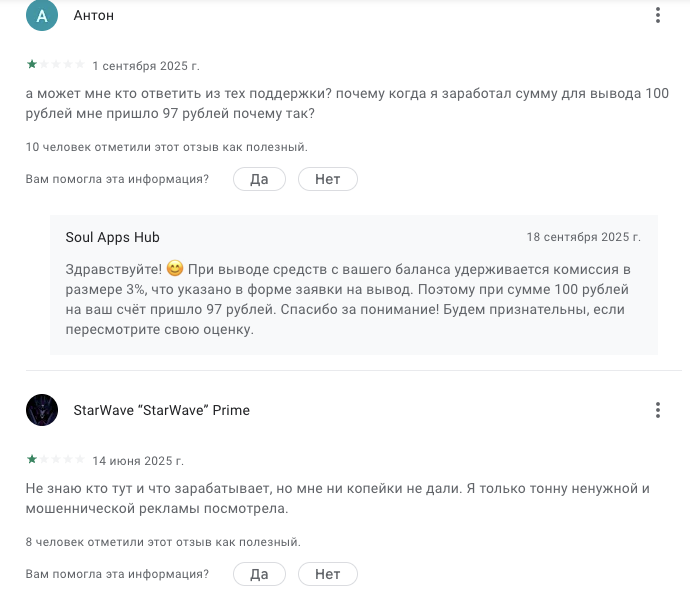Click Антон's round avatar icon

[41, 15]
